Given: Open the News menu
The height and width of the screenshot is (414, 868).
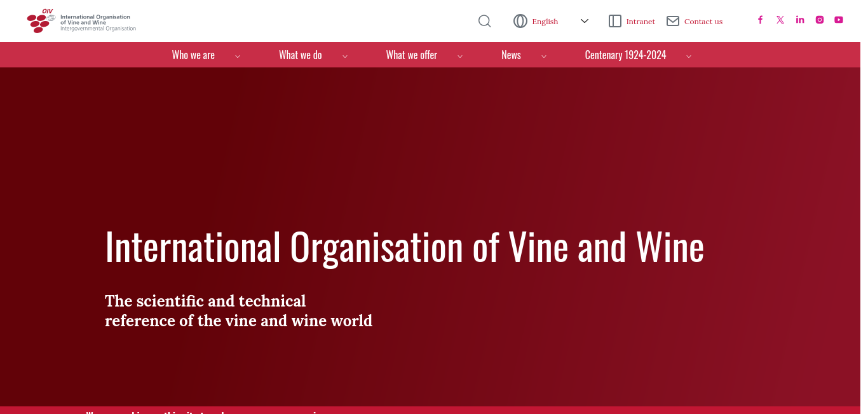Looking at the screenshot, I should pyautogui.click(x=511, y=55).
